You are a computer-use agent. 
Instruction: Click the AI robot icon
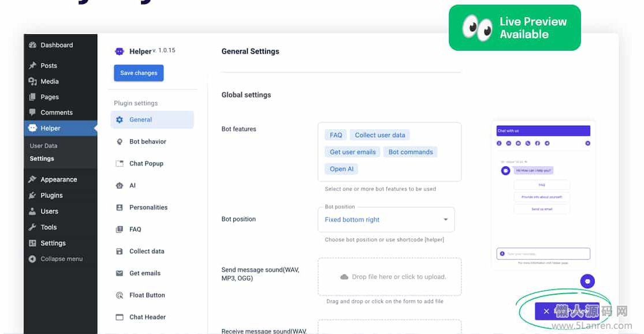[x=120, y=186]
